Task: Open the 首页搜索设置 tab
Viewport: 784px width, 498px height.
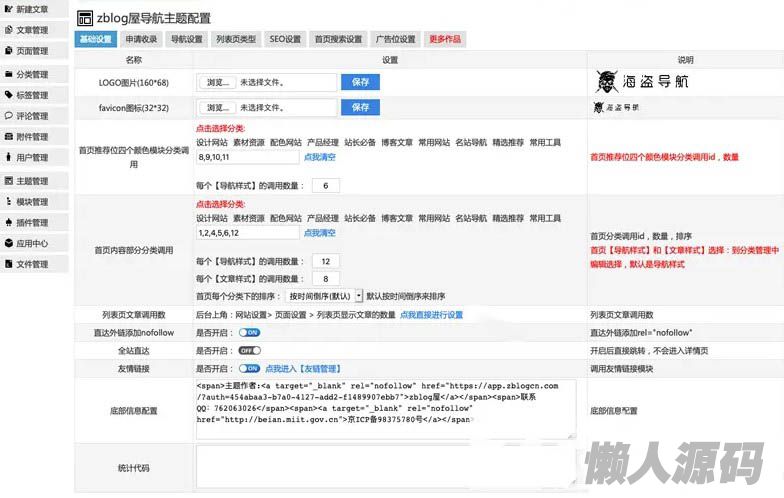Action: (x=338, y=39)
